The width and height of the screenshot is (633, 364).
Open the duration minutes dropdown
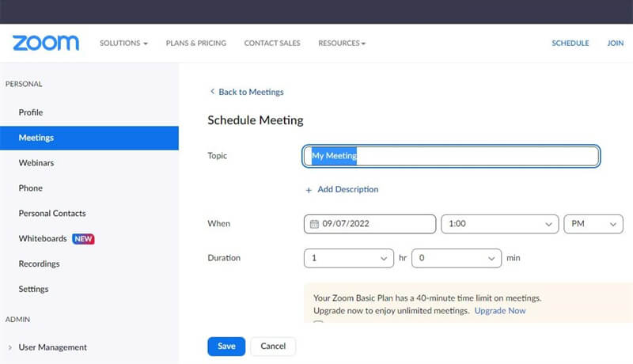click(456, 258)
